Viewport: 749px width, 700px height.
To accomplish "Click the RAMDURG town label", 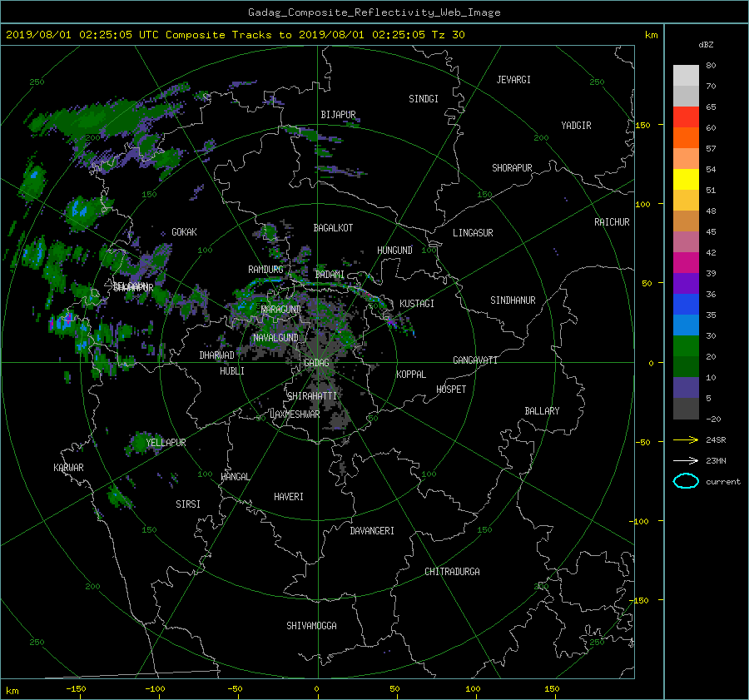I will click(x=265, y=270).
